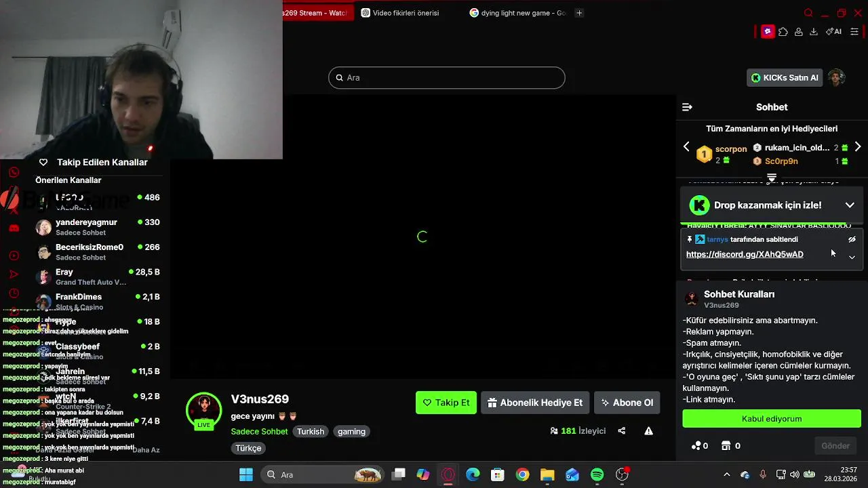
Task: Go to previous gifters with left arrow
Action: point(686,147)
